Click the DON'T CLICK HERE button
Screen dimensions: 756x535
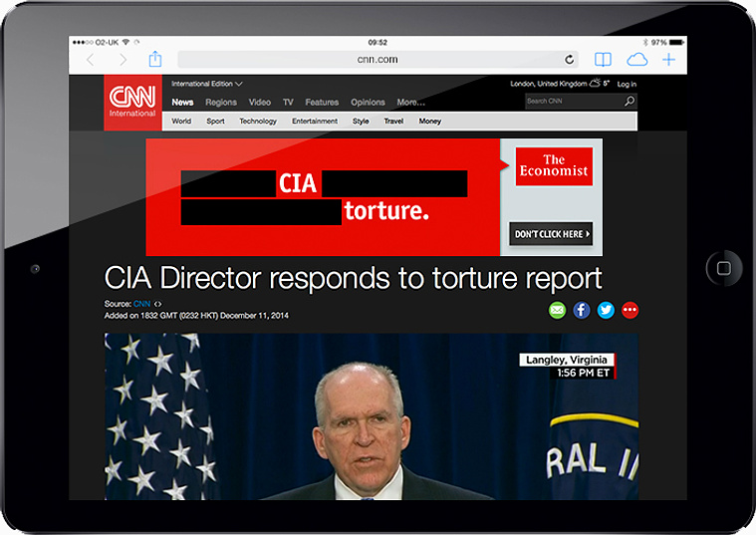551,234
